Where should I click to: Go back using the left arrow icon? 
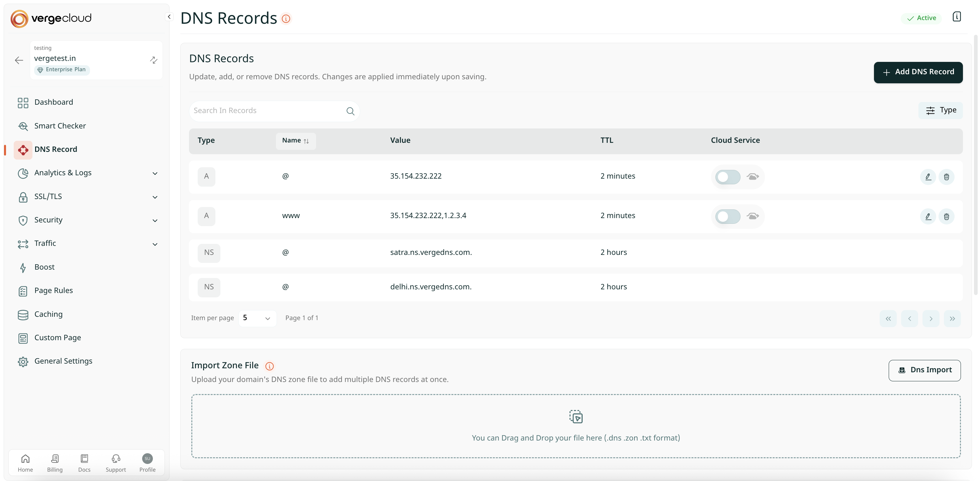[19, 60]
